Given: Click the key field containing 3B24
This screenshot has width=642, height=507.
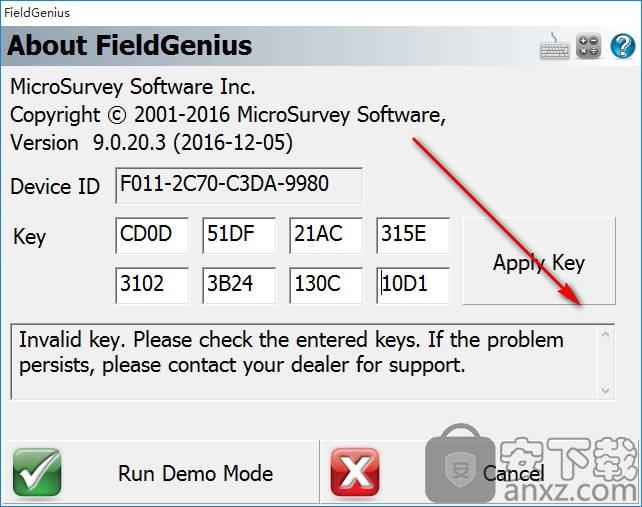Looking at the screenshot, I should [239, 285].
